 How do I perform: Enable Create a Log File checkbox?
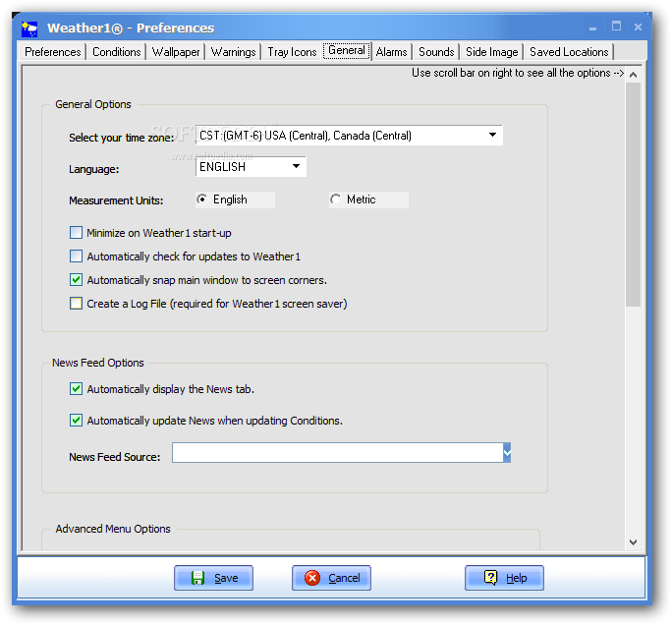76,304
